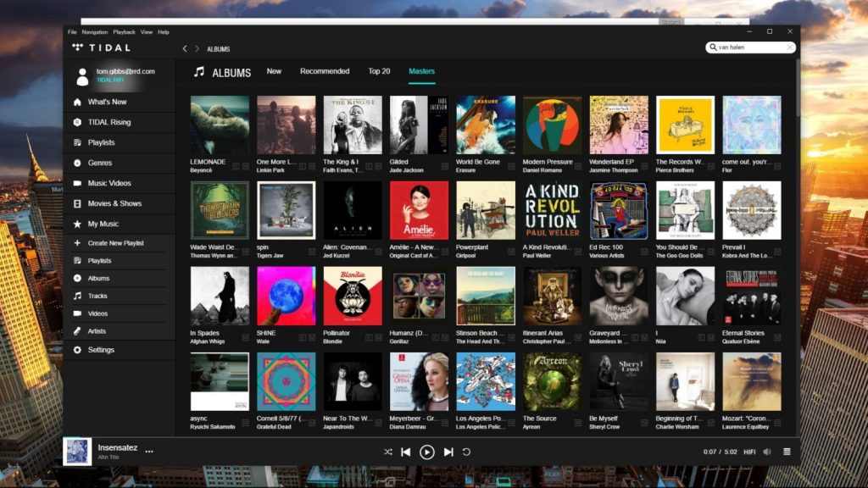Image resolution: width=868 pixels, height=488 pixels.
Task: Toggle repeat mode
Action: pos(467,452)
